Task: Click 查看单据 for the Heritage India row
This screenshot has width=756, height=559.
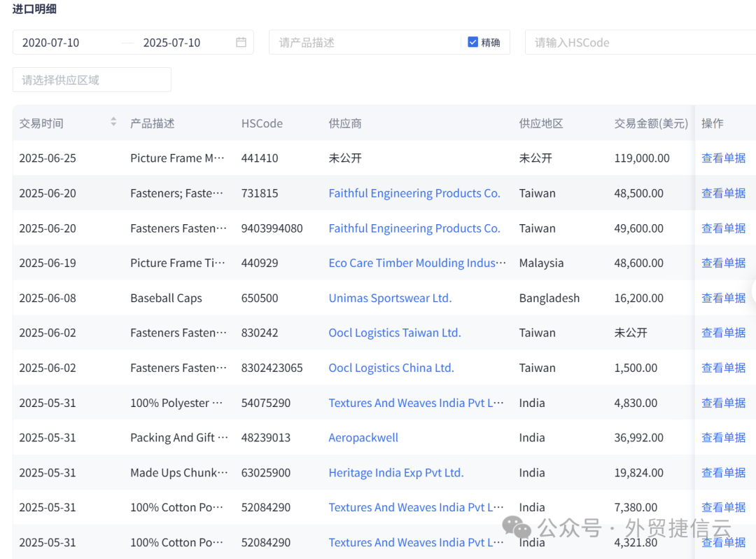Action: 723,473
